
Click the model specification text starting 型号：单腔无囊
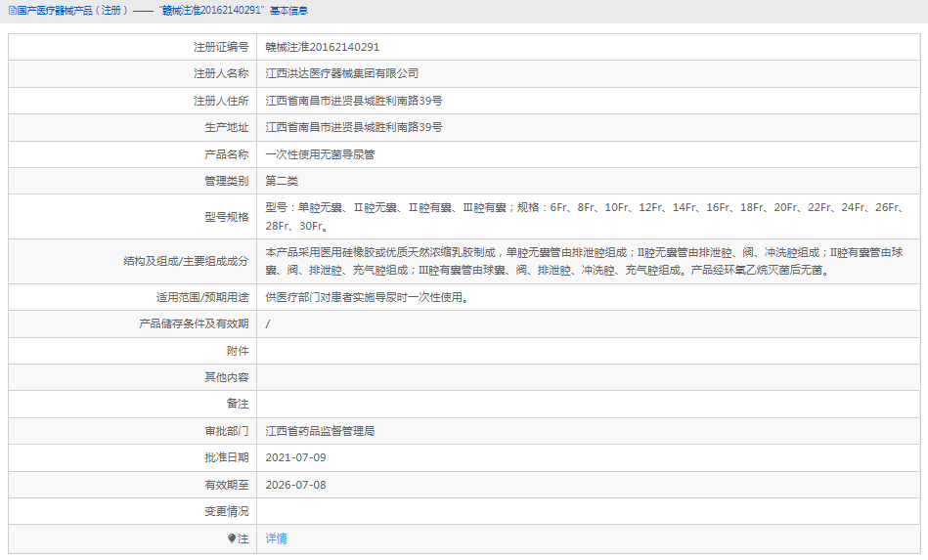pyautogui.click(x=586, y=217)
